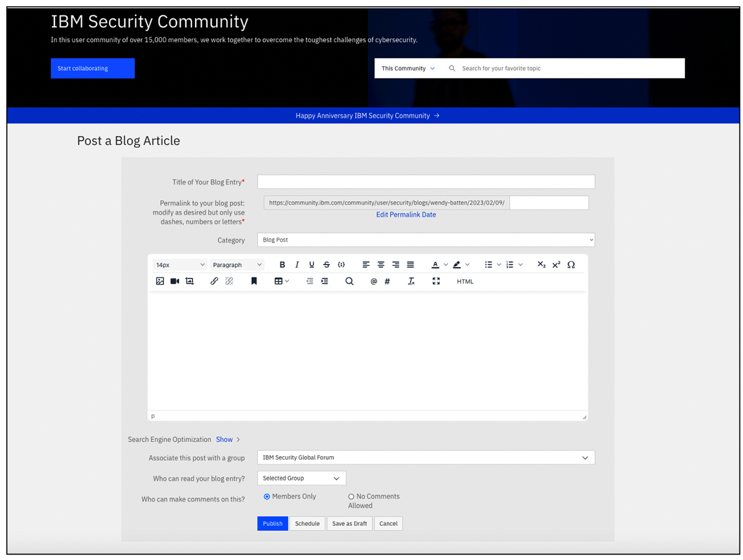Center align text
The width and height of the screenshot is (743, 560).
coord(381,265)
